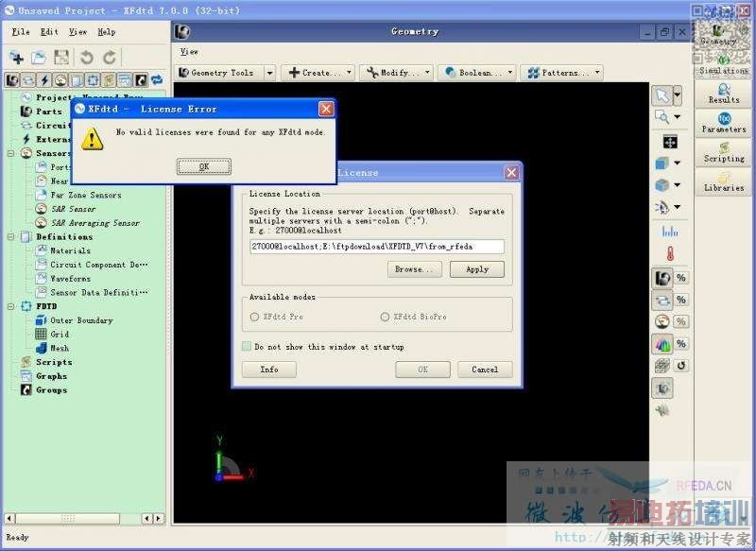Viewport: 756px width, 551px height.
Task: Toggle FDTD filter button in tree toolbar
Action: click(93, 80)
